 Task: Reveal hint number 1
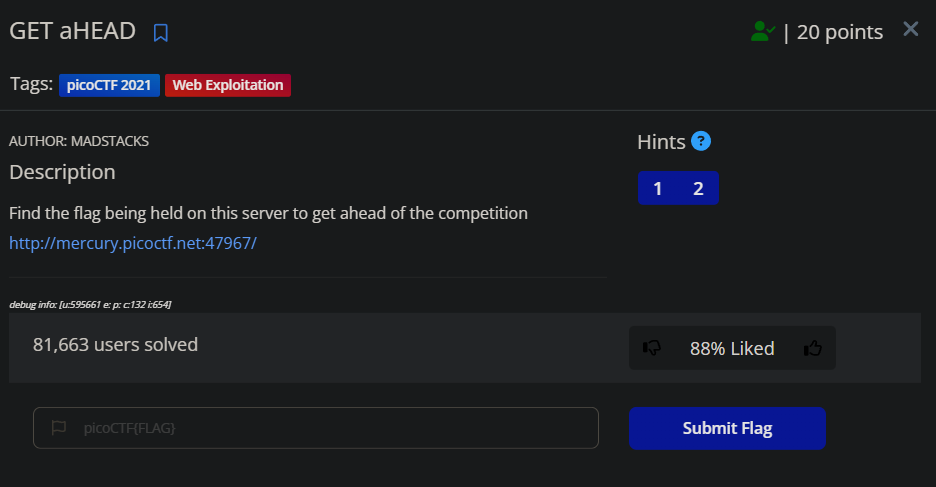(x=658, y=189)
